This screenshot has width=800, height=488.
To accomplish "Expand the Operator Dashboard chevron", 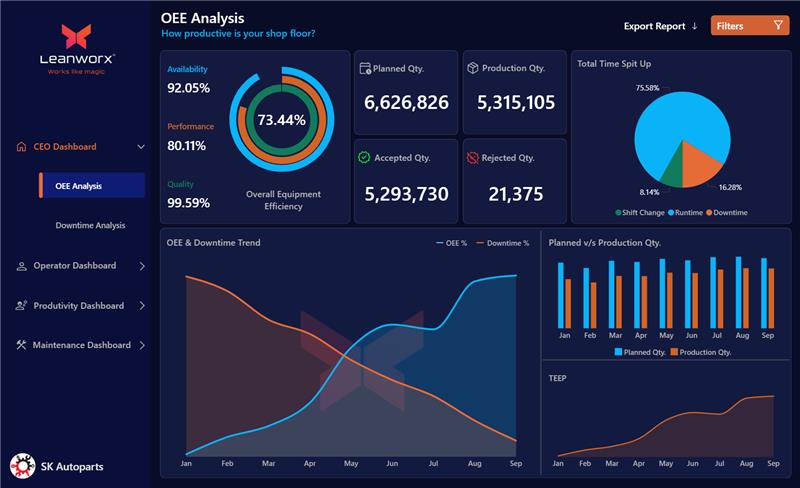I will point(141,266).
